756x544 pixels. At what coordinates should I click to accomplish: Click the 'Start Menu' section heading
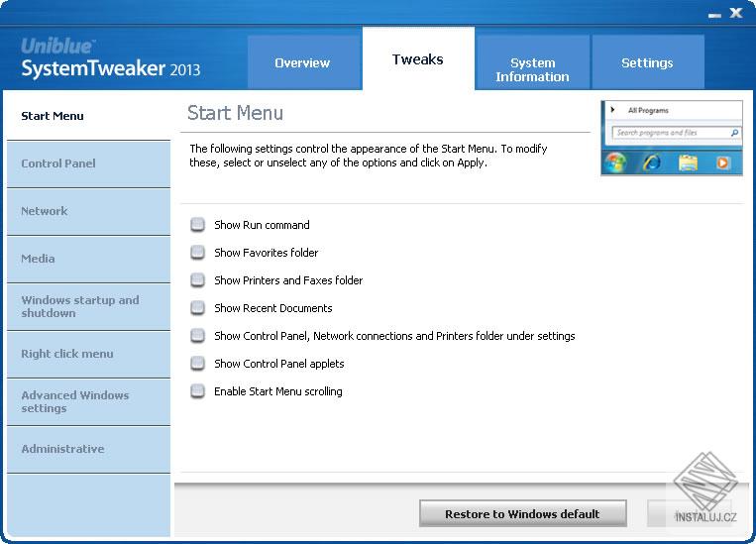[x=235, y=113]
